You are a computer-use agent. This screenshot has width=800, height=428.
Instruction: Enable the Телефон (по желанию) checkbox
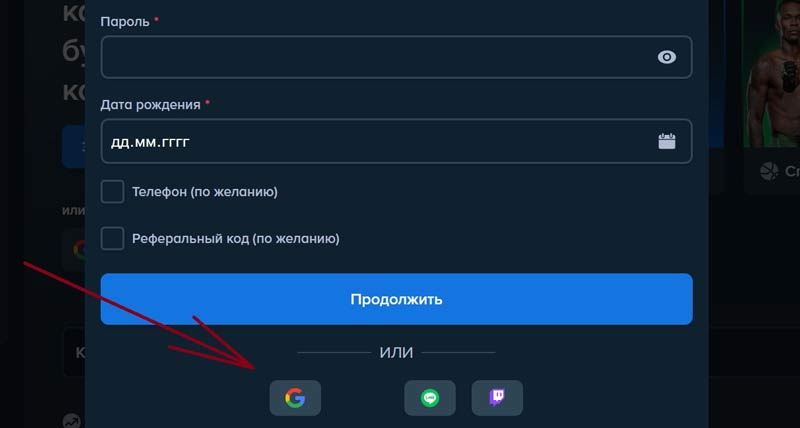point(112,192)
